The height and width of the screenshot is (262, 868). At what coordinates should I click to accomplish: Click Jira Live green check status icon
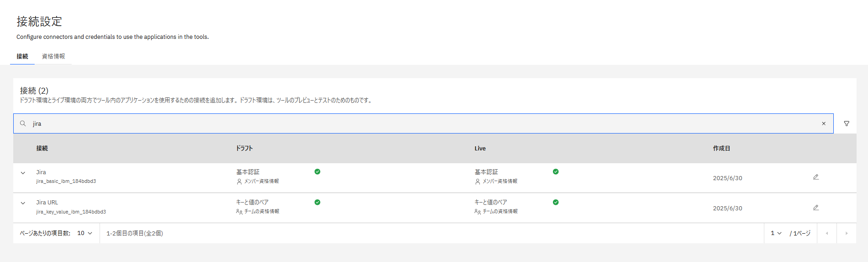[x=556, y=172]
